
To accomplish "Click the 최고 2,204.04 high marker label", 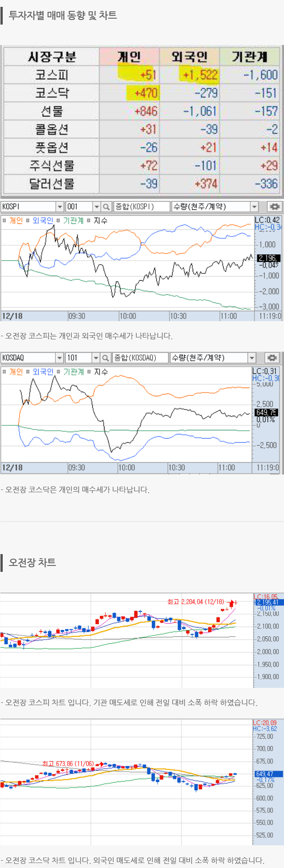I will coord(195,602).
